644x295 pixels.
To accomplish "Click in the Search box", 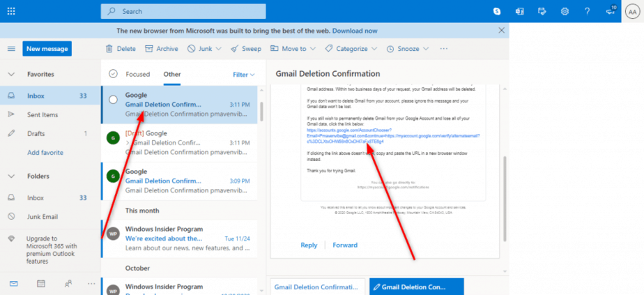I will coord(183,11).
